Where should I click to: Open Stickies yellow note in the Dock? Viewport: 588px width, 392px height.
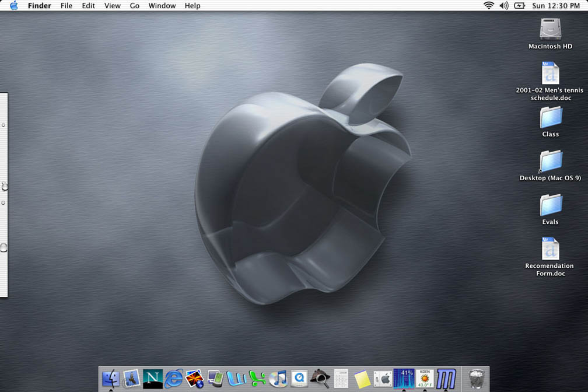(362, 379)
